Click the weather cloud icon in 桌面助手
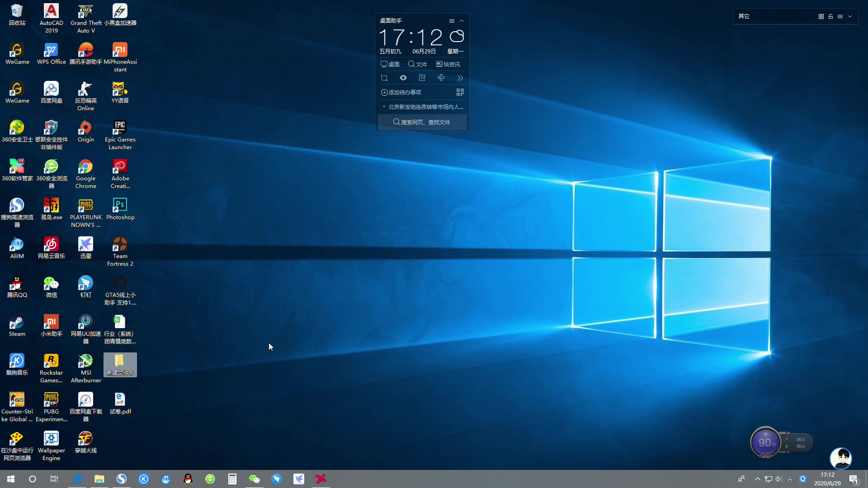 [x=457, y=37]
